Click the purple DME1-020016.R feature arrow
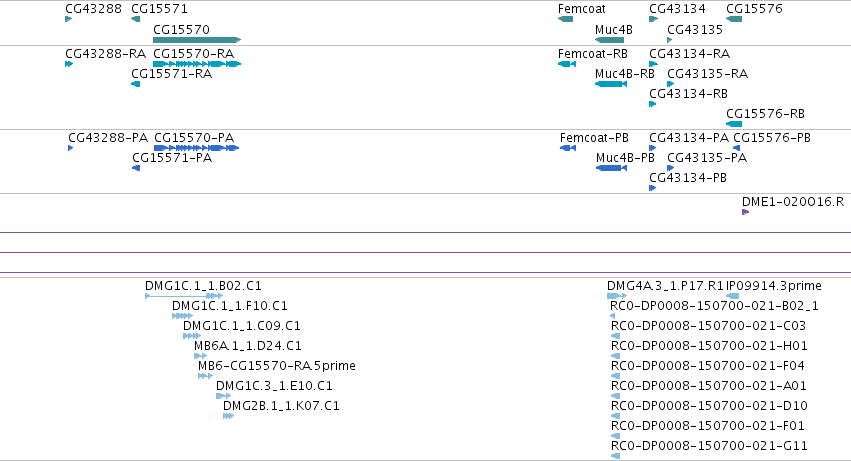851x461 pixels. pos(746,212)
